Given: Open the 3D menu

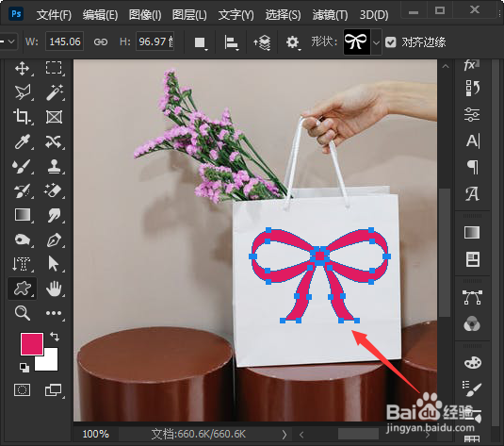Looking at the screenshot, I should point(374,15).
